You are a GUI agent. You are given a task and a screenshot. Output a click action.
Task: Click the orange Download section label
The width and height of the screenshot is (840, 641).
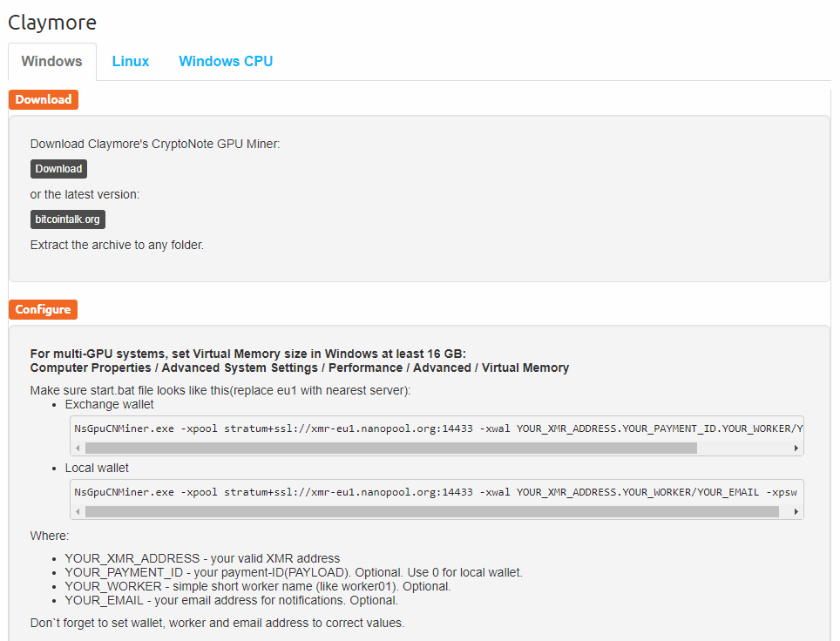tap(44, 99)
